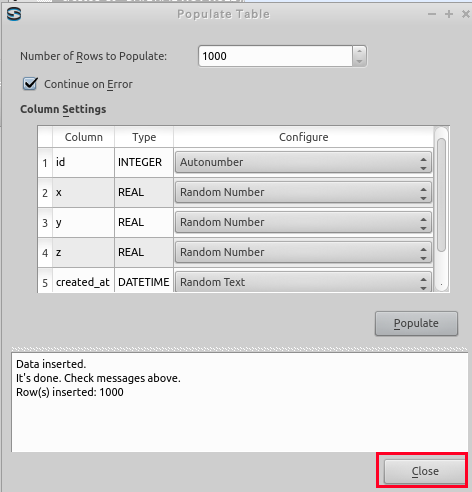Open Random Number dropdown for z column
This screenshot has width=472, height=492.
(303, 252)
